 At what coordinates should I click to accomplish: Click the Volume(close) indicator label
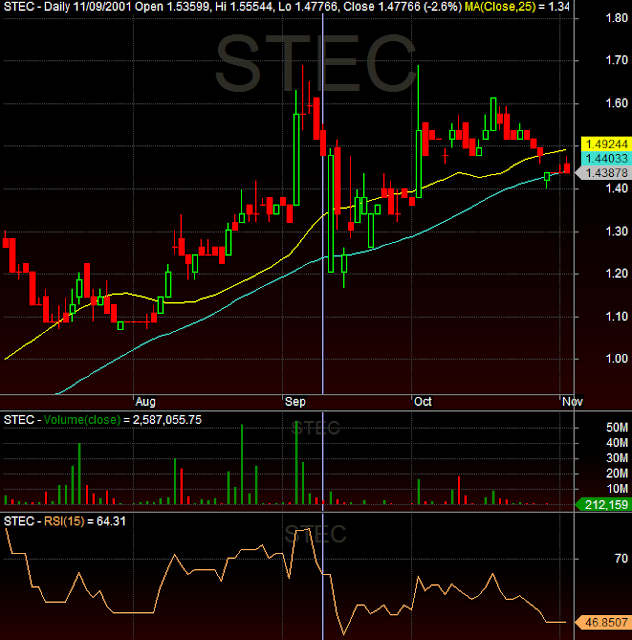coord(82,420)
